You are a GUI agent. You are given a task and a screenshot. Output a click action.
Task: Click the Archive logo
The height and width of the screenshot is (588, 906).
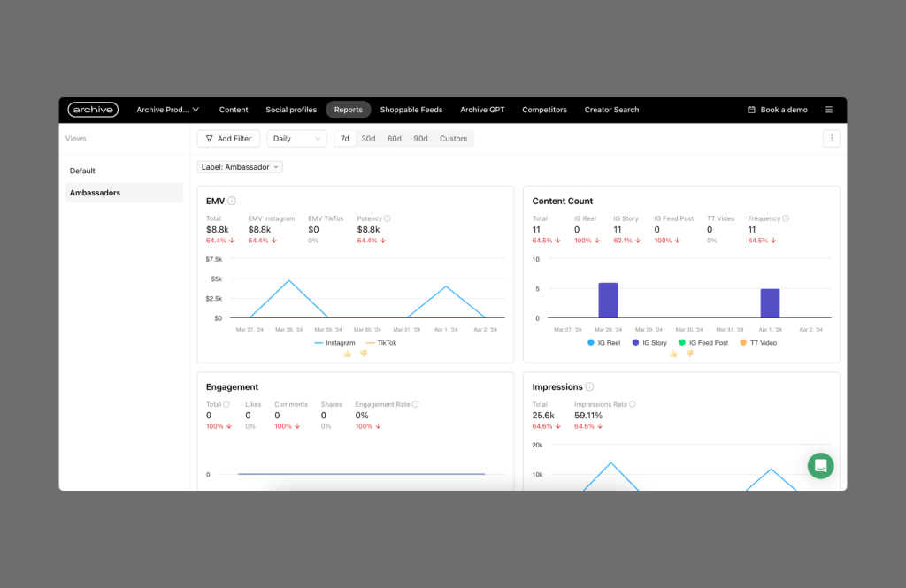(93, 110)
